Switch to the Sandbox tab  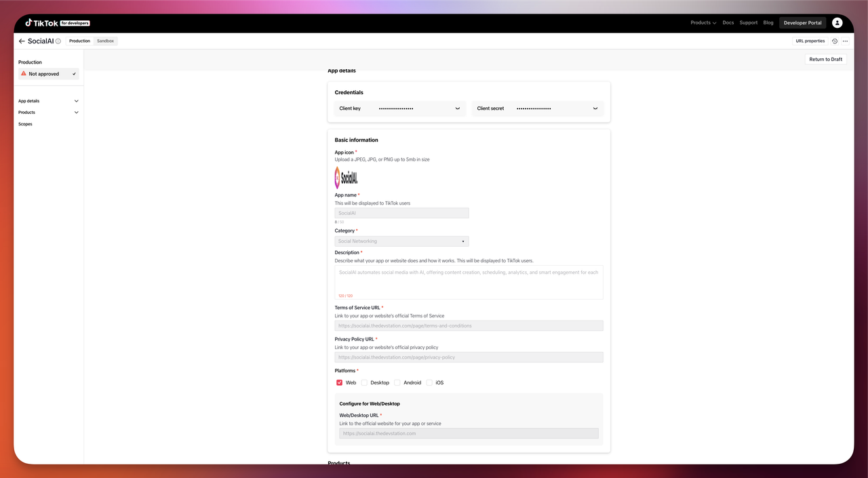pos(105,41)
